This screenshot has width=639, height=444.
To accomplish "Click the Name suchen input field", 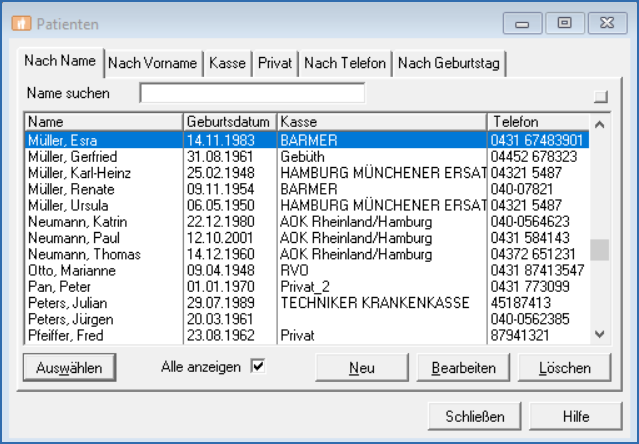I will coord(252,93).
